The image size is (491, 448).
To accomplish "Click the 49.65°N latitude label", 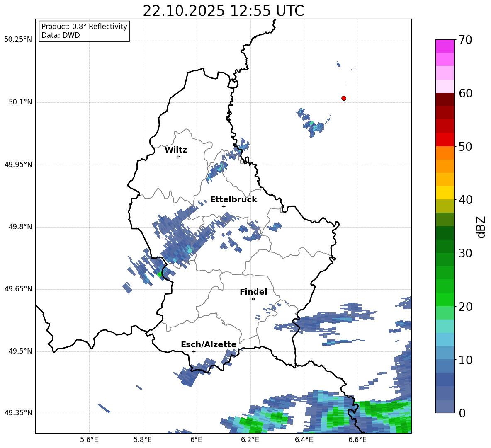I will (x=18, y=289).
